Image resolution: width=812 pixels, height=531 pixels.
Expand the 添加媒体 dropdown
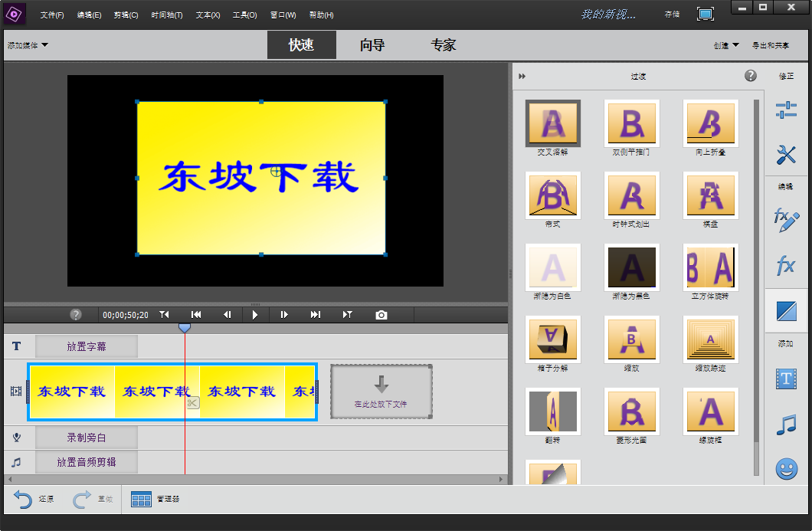28,45
